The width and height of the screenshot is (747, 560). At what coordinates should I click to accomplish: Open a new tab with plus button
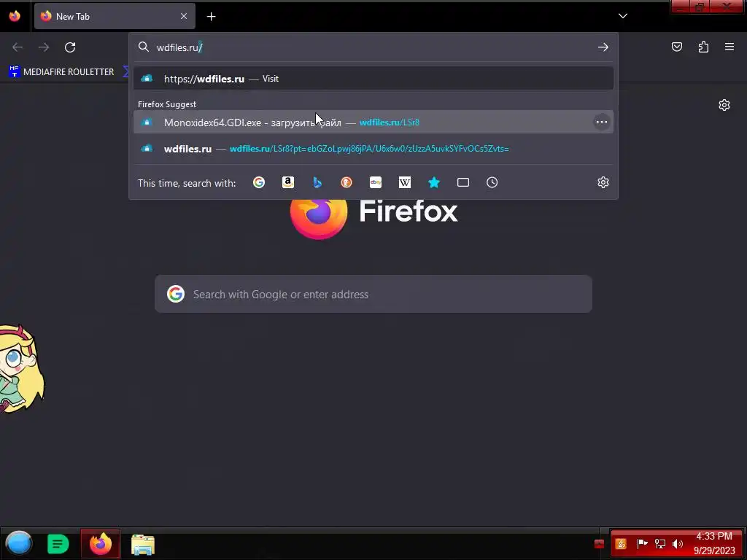211,17
